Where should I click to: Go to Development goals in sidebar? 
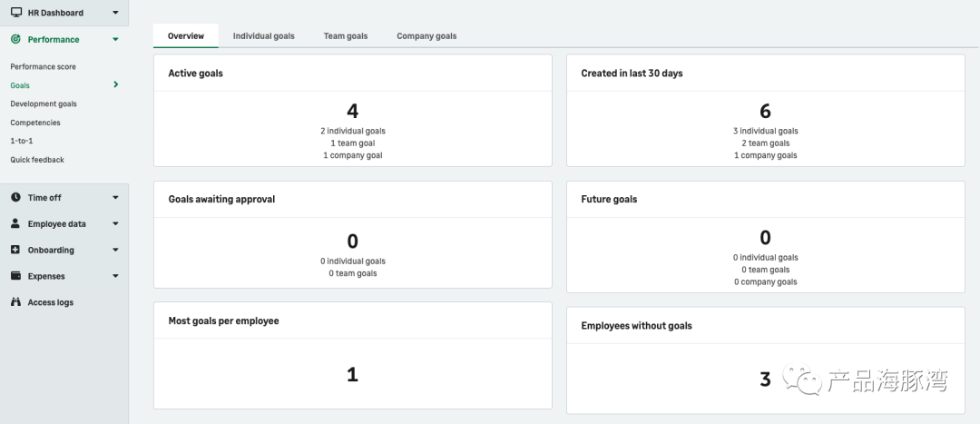click(x=44, y=104)
